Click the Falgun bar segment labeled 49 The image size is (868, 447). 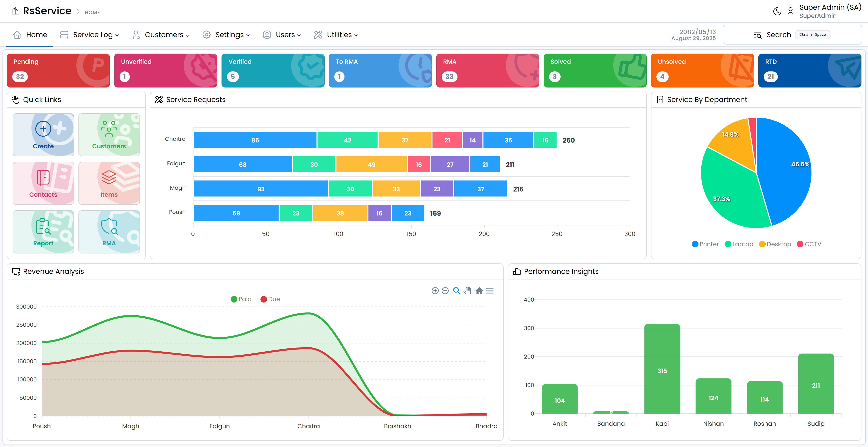(x=371, y=165)
